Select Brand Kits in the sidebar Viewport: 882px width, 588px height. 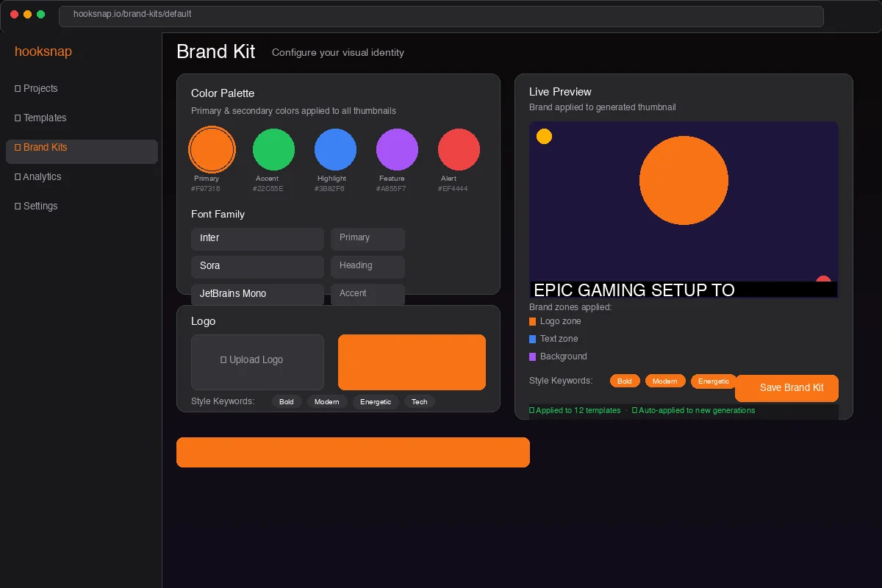(x=82, y=151)
